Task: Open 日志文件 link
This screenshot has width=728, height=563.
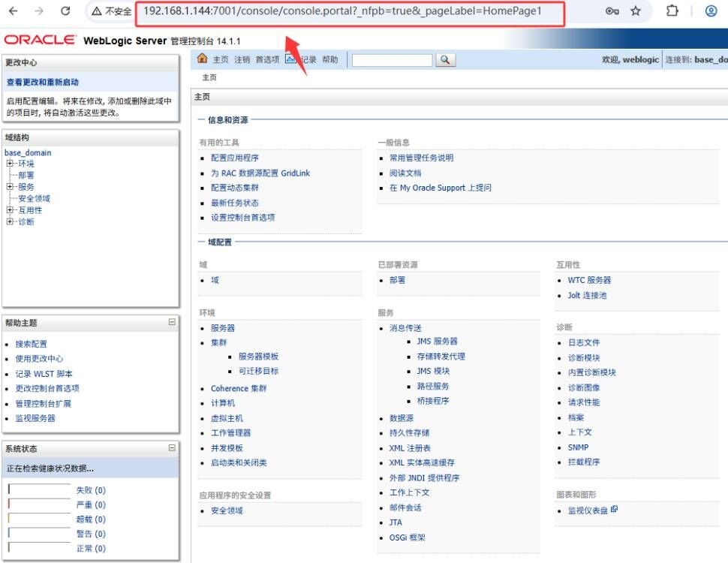Action: pos(584,342)
